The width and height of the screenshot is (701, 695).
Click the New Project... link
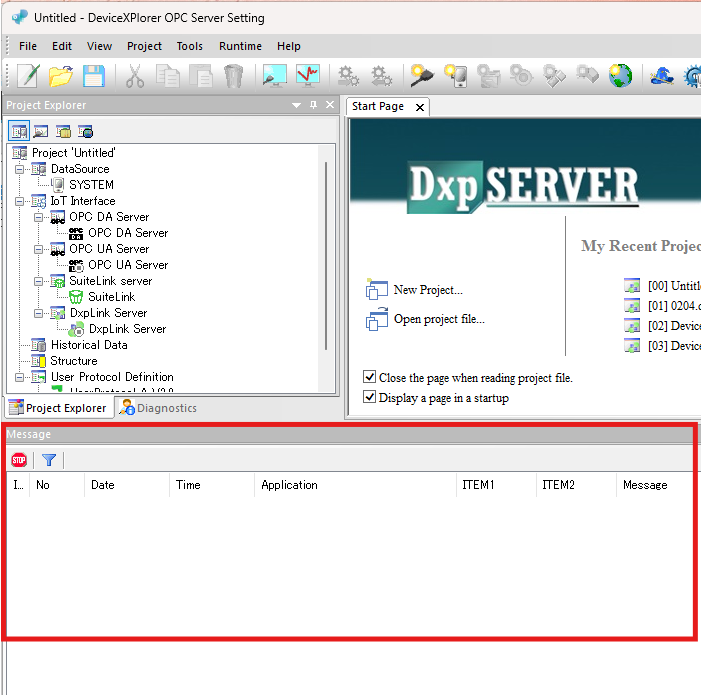coord(428,290)
